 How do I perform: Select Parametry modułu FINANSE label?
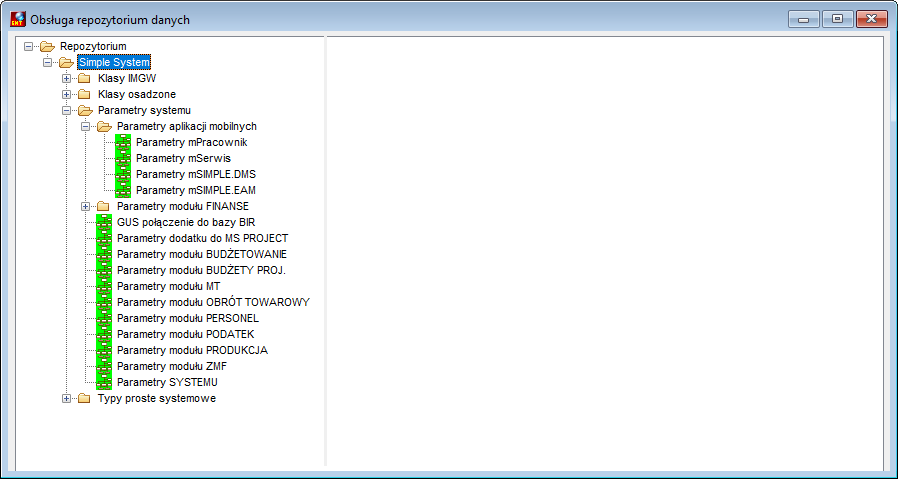(x=183, y=206)
